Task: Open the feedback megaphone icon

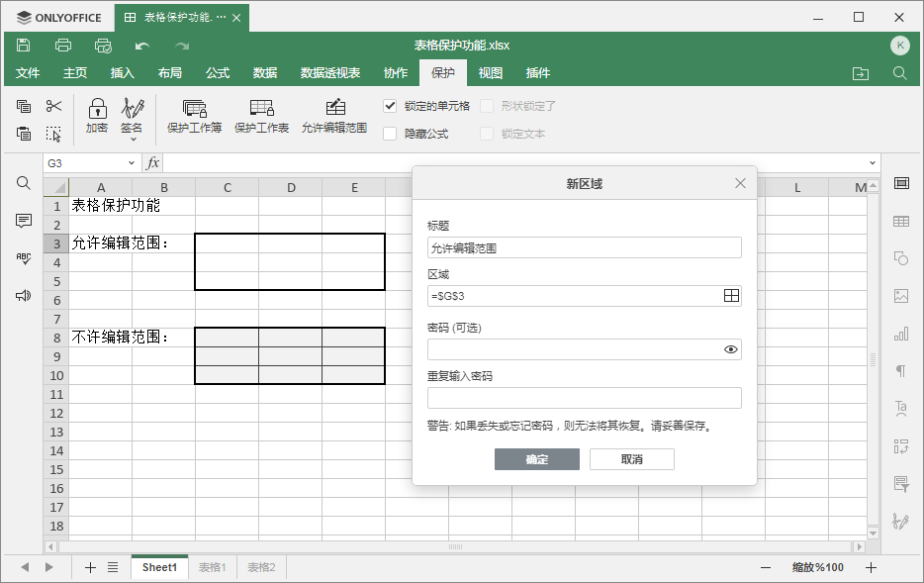Action: click(x=24, y=296)
